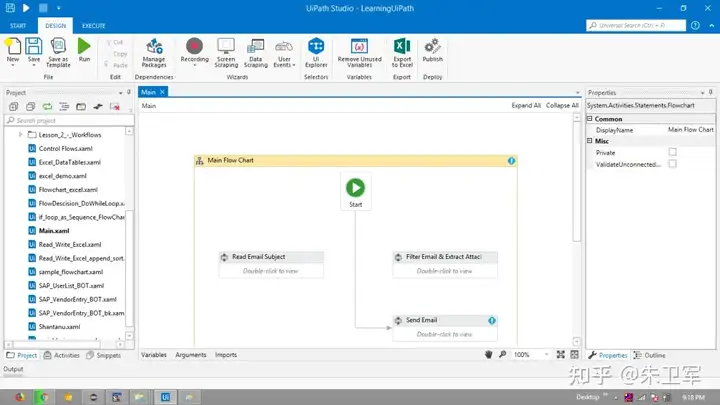This screenshot has width=720, height=405.
Task: Open the help icon beside search
Action: click(695, 25)
